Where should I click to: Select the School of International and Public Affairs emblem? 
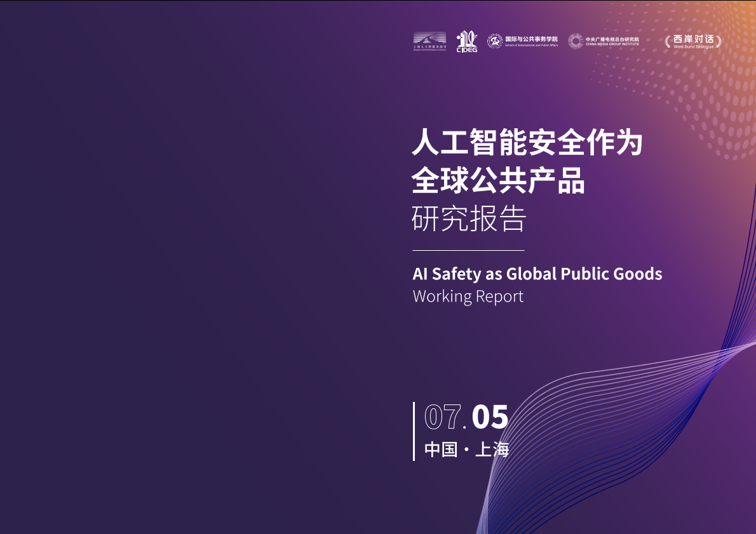tap(494, 41)
